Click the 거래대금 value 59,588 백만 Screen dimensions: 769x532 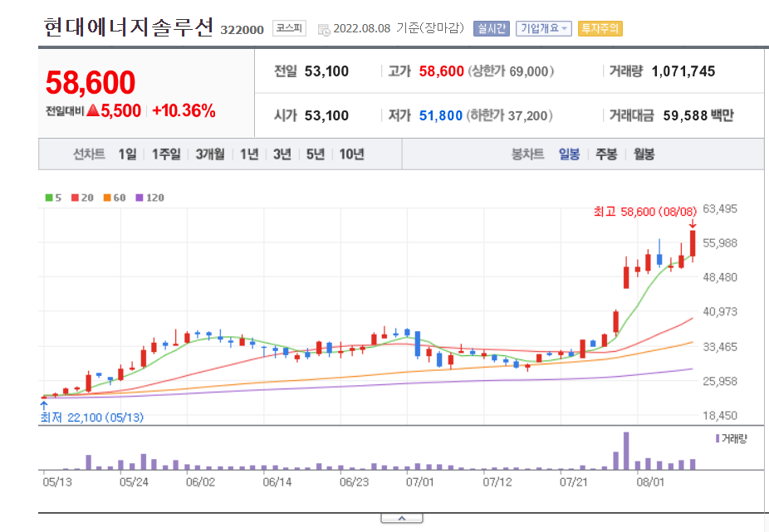coord(698,115)
